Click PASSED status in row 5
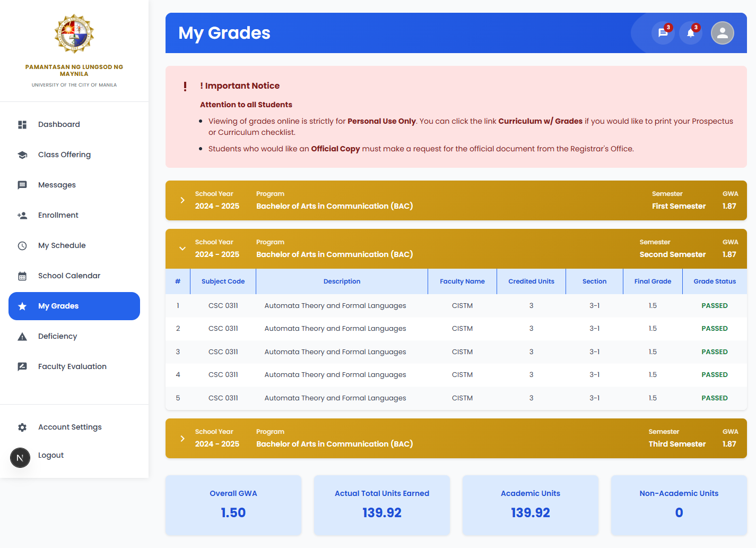Image resolution: width=756 pixels, height=548 pixels. [x=715, y=398]
